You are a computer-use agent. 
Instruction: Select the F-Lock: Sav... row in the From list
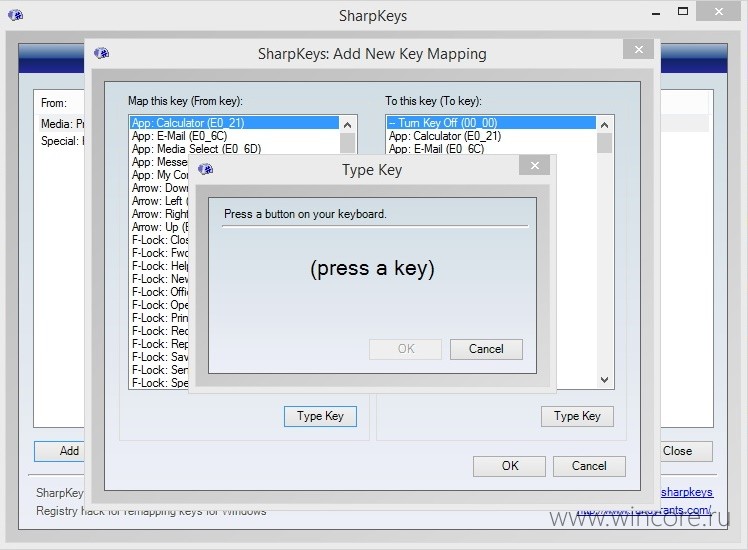pos(159,357)
